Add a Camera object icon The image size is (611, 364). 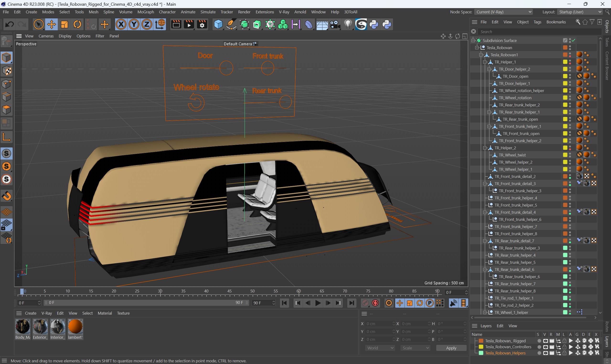(335, 24)
